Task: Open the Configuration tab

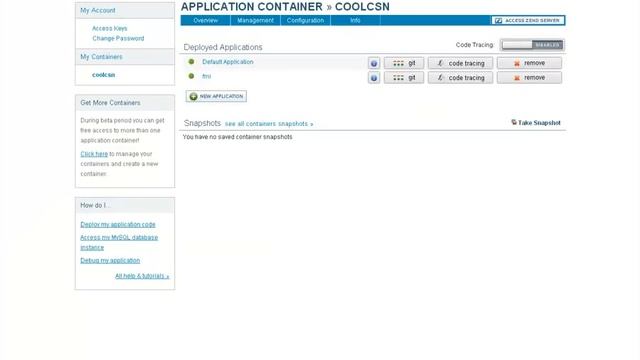Action: click(x=305, y=20)
